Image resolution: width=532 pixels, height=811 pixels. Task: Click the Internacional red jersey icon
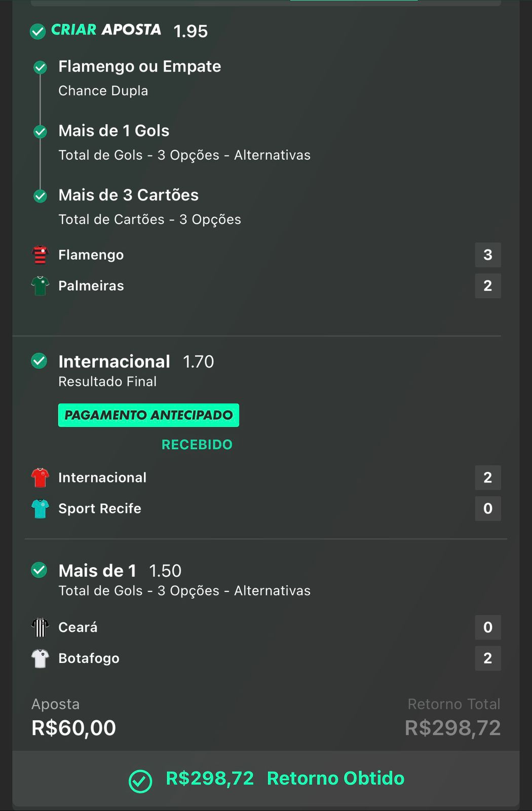click(x=40, y=477)
